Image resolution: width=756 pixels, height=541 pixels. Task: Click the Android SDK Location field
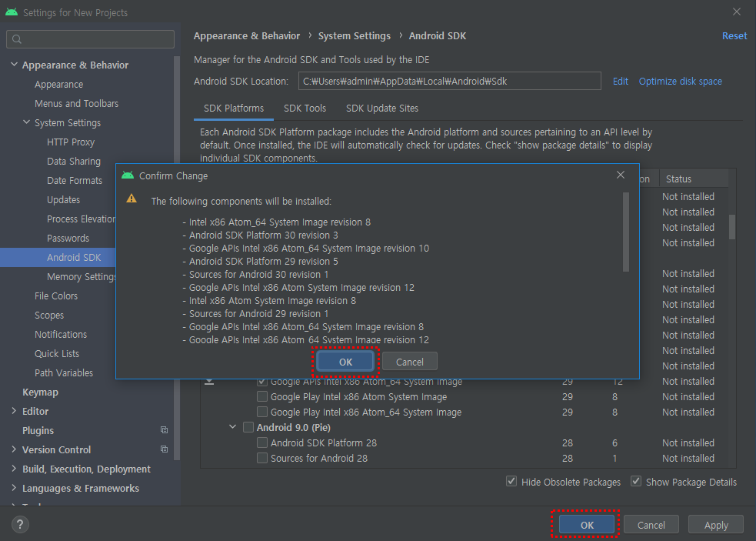point(450,81)
